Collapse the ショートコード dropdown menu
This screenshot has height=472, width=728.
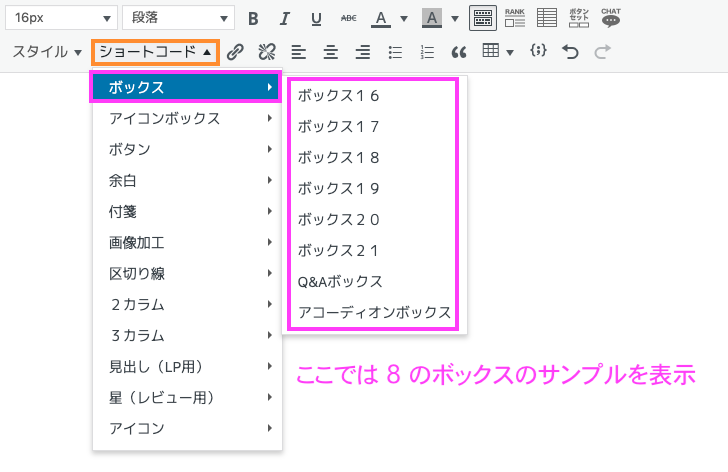(x=156, y=52)
